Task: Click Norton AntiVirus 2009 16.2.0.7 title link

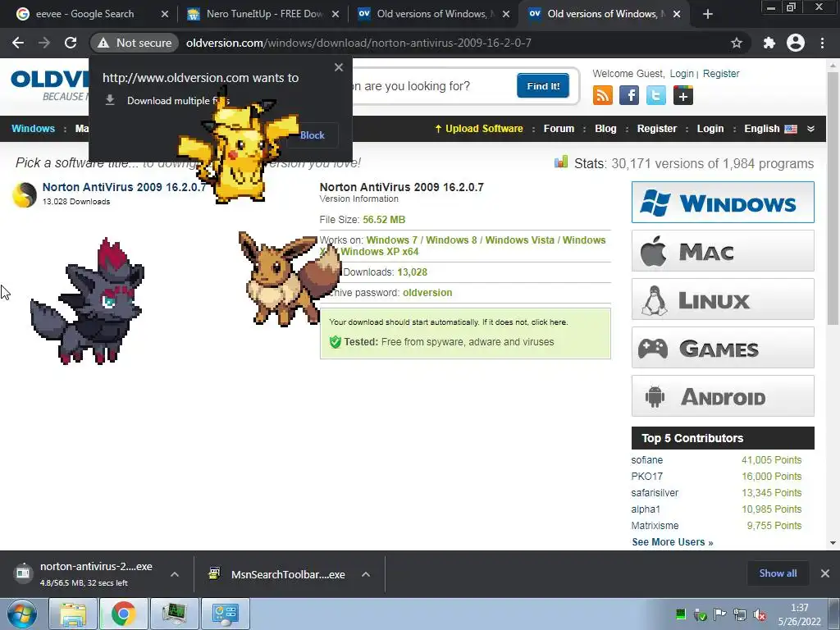Action: click(x=125, y=187)
